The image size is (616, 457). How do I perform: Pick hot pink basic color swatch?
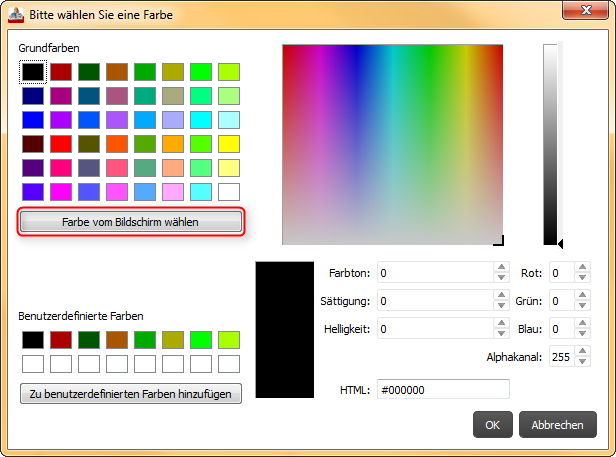click(x=61, y=168)
